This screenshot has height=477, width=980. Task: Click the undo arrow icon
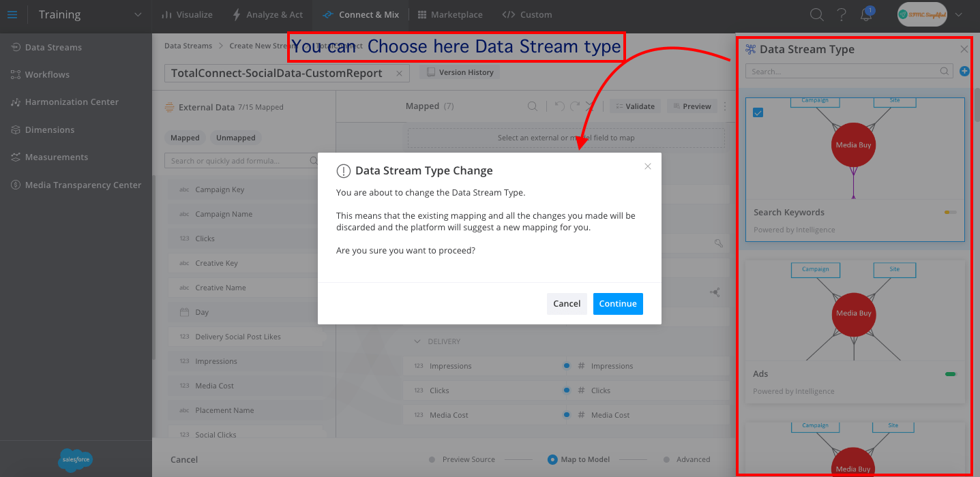(559, 106)
